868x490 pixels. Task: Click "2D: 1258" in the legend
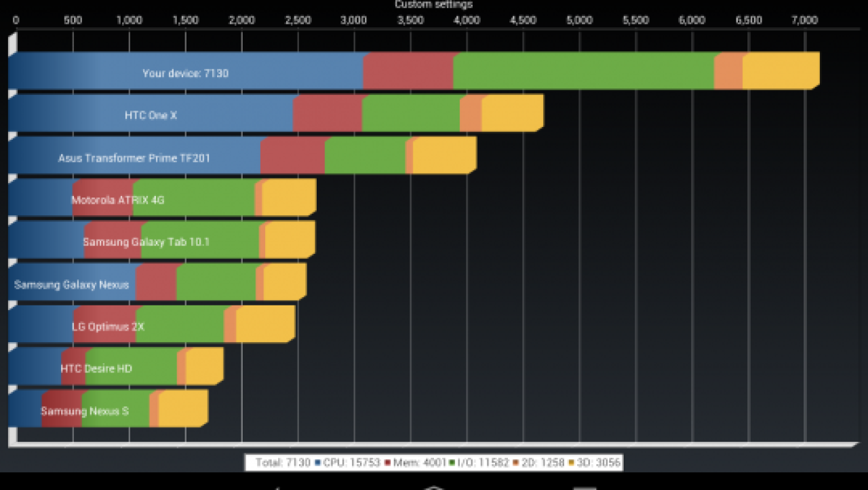click(542, 463)
